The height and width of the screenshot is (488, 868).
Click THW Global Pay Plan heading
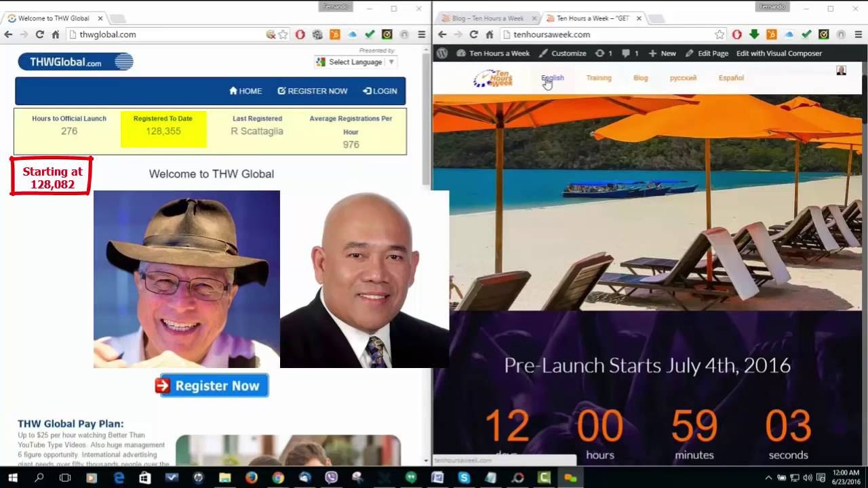click(71, 424)
